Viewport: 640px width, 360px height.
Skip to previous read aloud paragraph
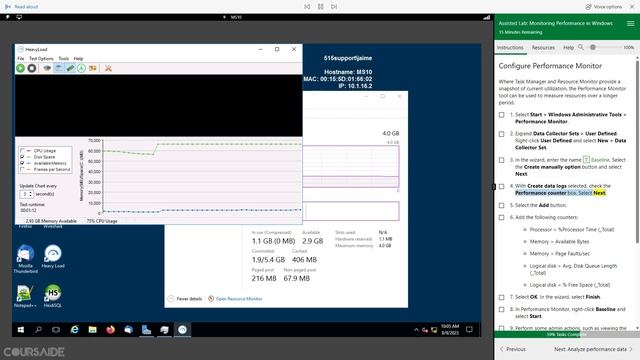307,7
